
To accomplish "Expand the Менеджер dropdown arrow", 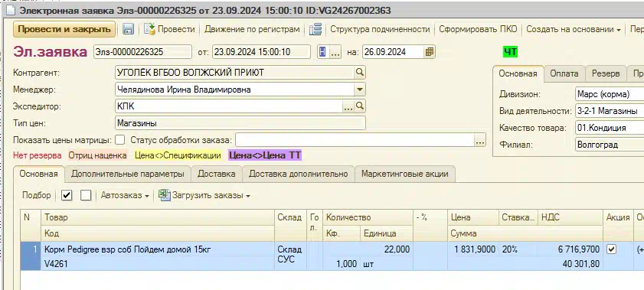I will (359, 90).
